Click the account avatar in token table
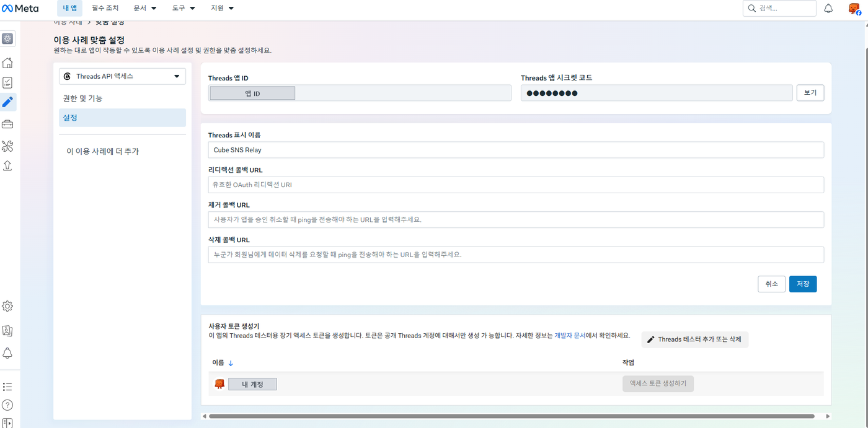Screen dimensions: 868x428 219,384
